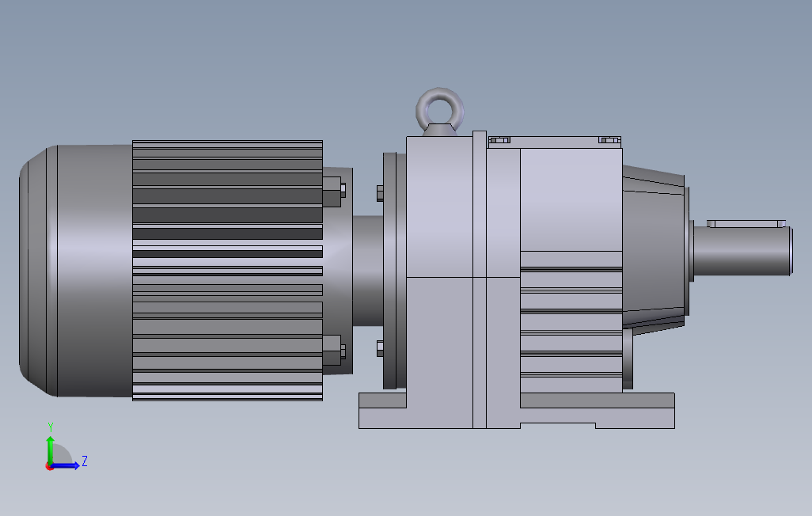Select the smooth fan cover of the motor
Screen dimensions: 812x516
point(76,271)
